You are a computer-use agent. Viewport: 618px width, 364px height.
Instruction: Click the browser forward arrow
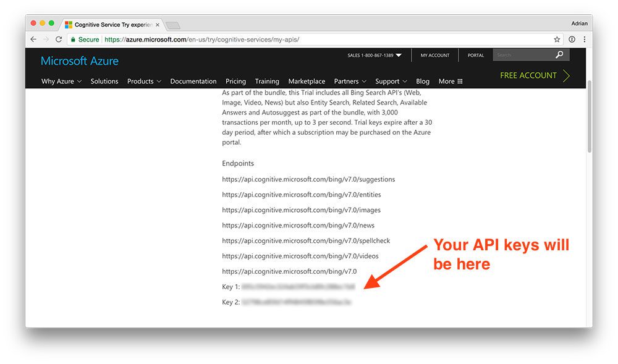pos(46,40)
